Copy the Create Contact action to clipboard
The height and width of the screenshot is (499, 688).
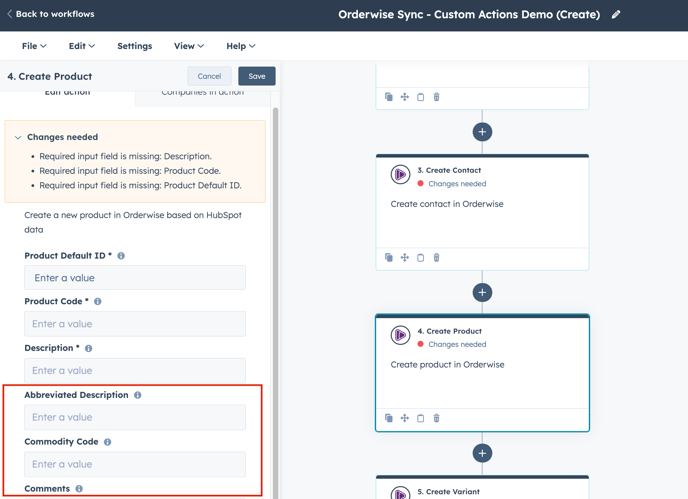(420, 257)
